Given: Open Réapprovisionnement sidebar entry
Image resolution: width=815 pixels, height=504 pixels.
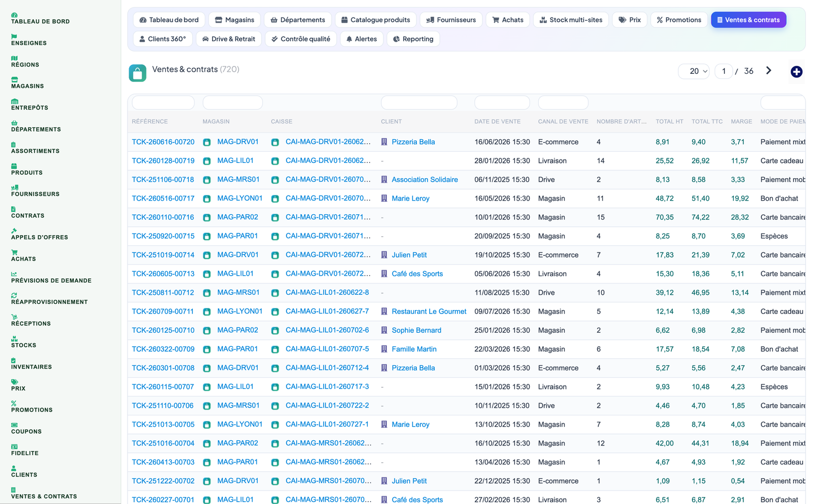Looking at the screenshot, I should click(49, 299).
